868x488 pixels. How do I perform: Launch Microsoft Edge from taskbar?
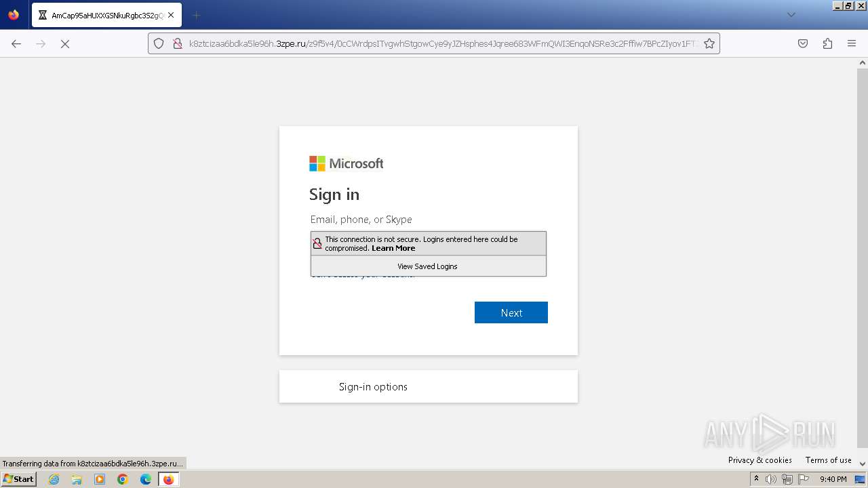coord(146,479)
